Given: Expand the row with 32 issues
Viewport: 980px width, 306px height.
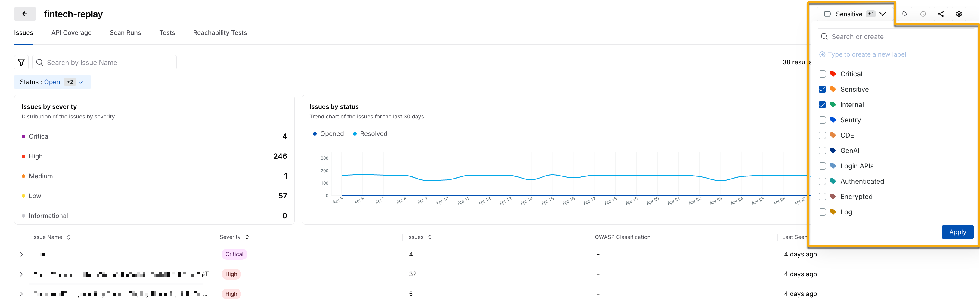Looking at the screenshot, I should [x=21, y=274].
